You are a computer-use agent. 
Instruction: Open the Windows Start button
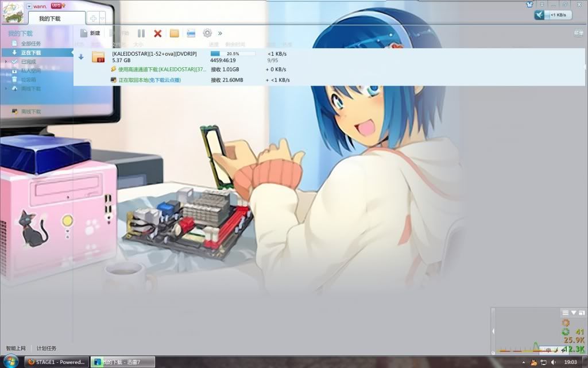click(10, 362)
